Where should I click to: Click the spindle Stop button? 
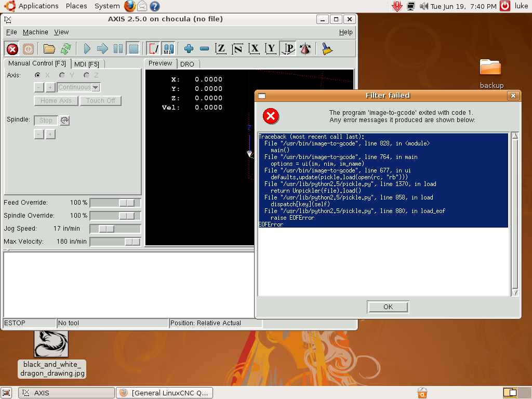(46, 121)
